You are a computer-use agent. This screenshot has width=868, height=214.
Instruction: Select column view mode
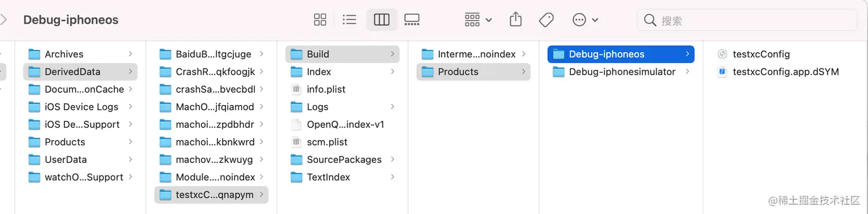[382, 20]
